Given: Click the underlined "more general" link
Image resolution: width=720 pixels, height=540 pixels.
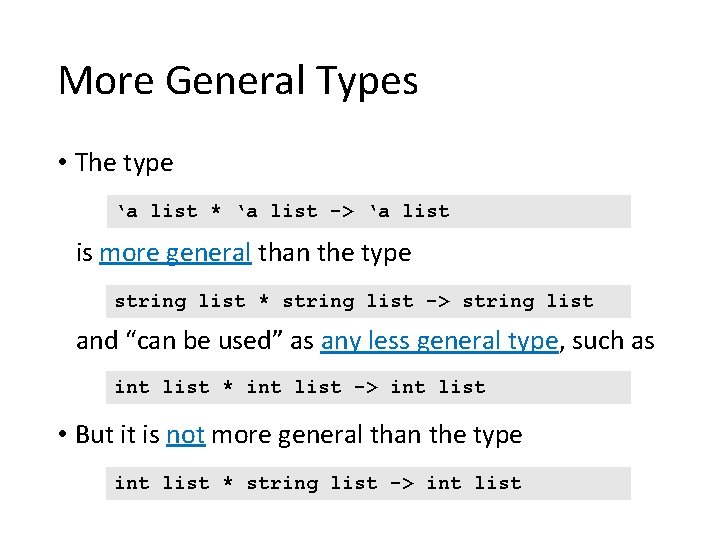Looking at the screenshot, I should click(x=175, y=253).
